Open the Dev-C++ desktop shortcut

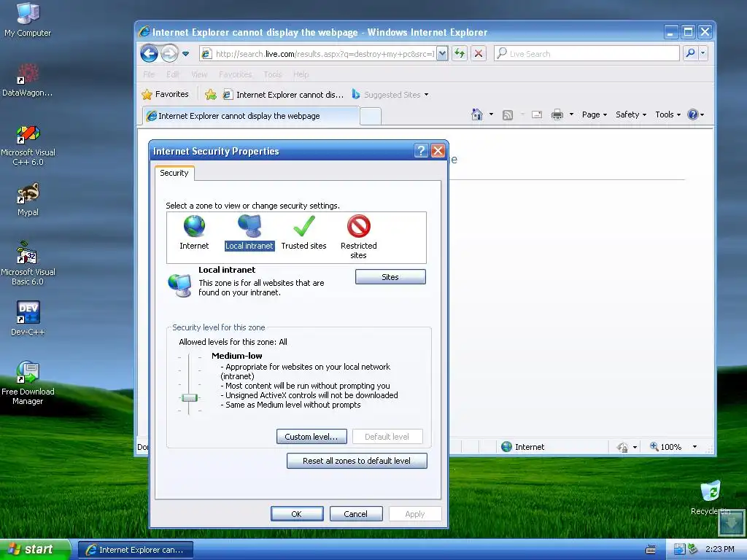click(x=28, y=318)
